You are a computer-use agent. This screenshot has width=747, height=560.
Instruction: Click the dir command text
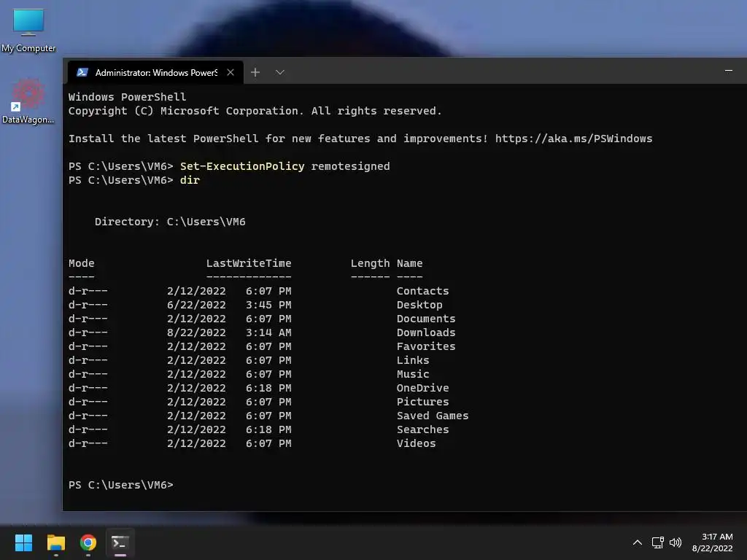pos(190,180)
